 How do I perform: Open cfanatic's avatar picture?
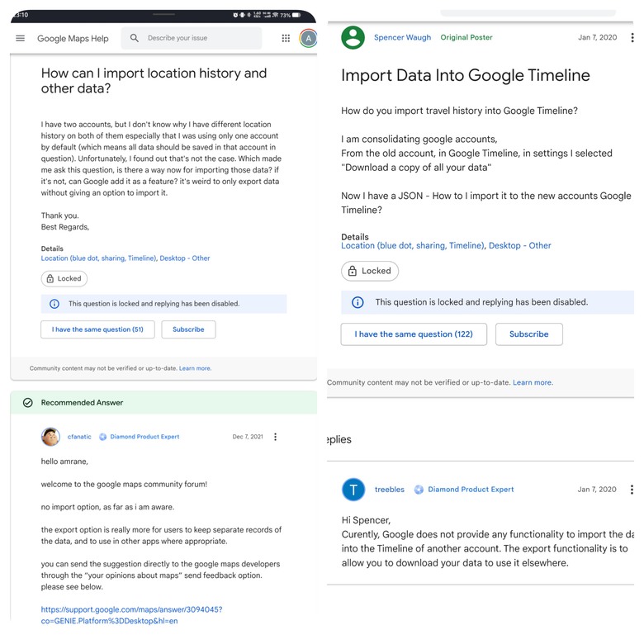pos(50,437)
